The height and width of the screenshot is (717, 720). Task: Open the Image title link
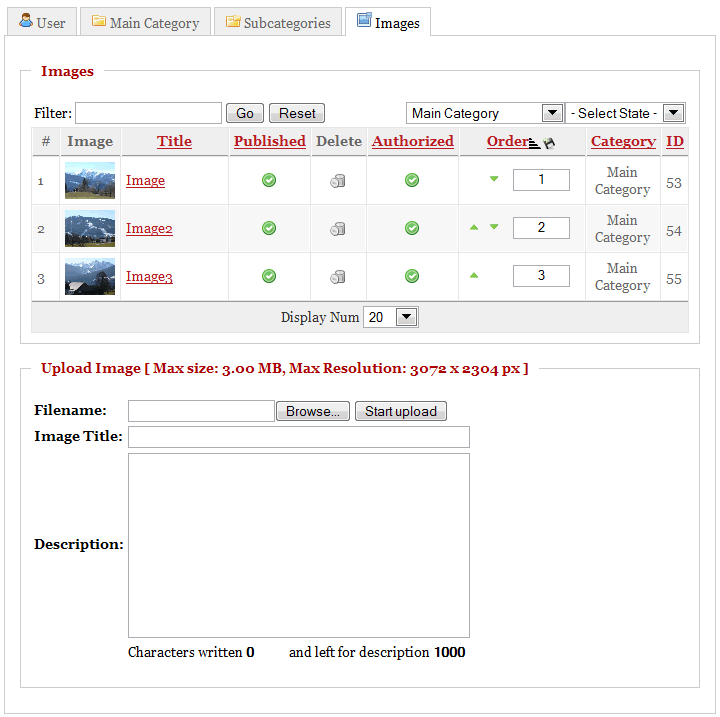(145, 181)
